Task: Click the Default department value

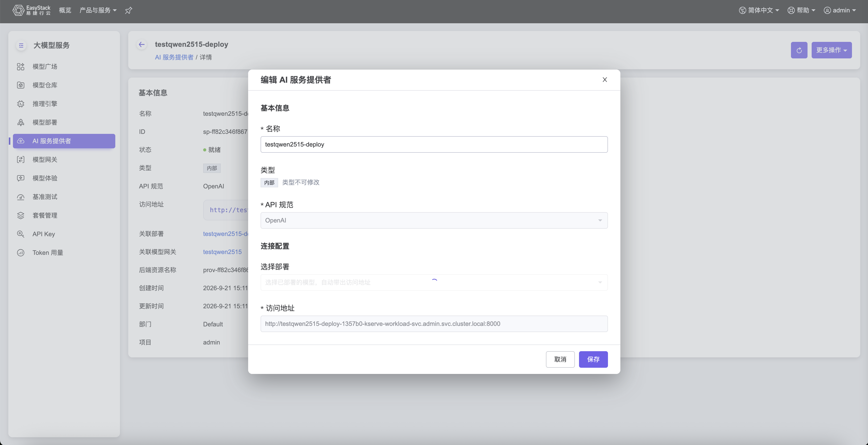Action: click(213, 324)
